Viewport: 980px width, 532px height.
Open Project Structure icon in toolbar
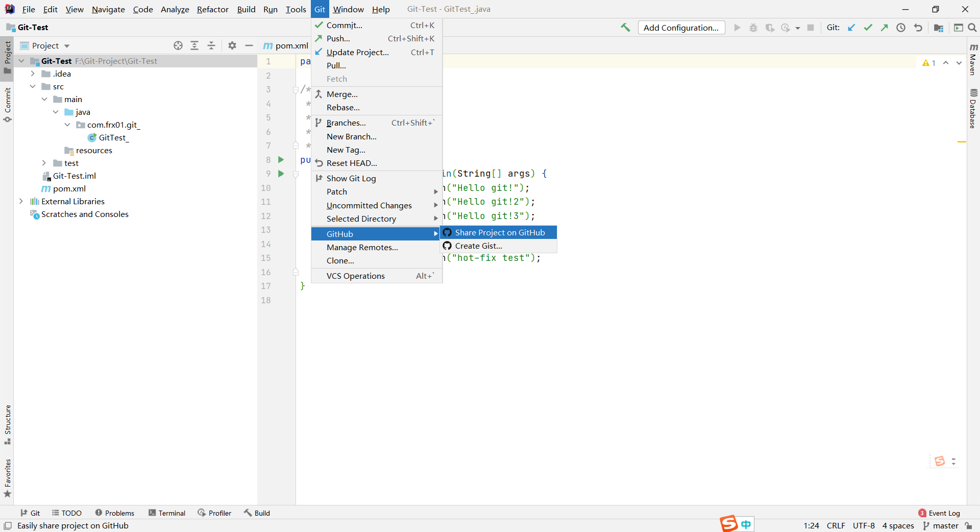click(939, 28)
